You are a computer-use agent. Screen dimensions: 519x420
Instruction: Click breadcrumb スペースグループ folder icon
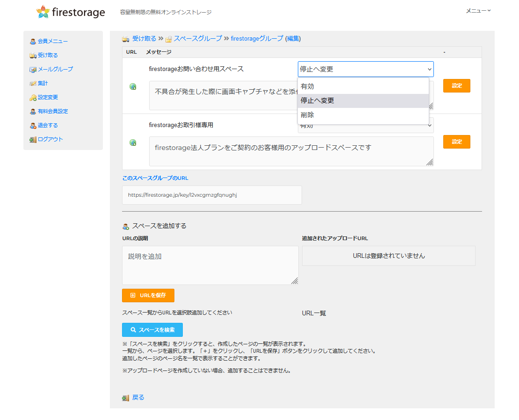click(x=168, y=39)
